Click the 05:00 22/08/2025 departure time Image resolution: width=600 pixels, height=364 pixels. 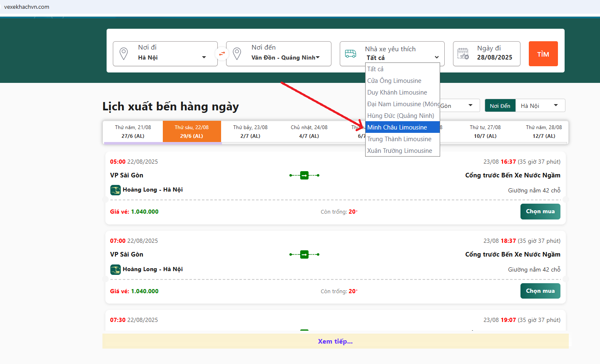click(134, 162)
